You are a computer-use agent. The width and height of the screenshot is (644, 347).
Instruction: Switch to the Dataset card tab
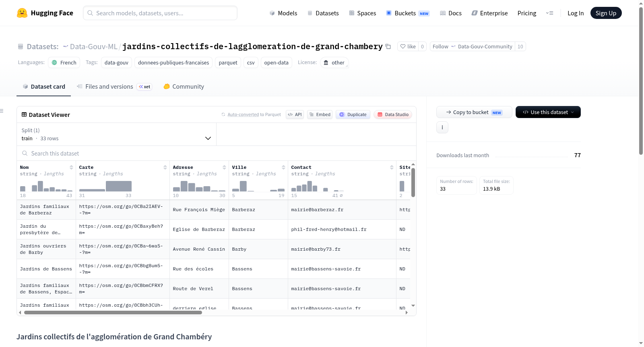pyautogui.click(x=43, y=86)
